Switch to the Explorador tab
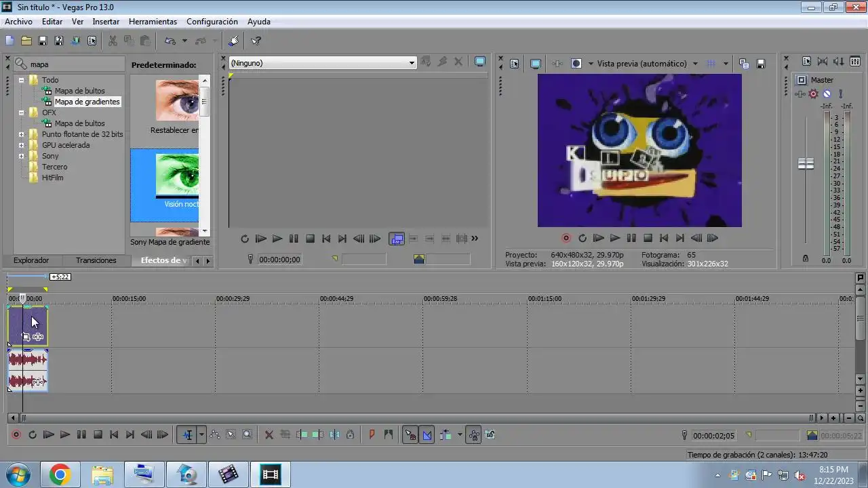 [x=31, y=260]
